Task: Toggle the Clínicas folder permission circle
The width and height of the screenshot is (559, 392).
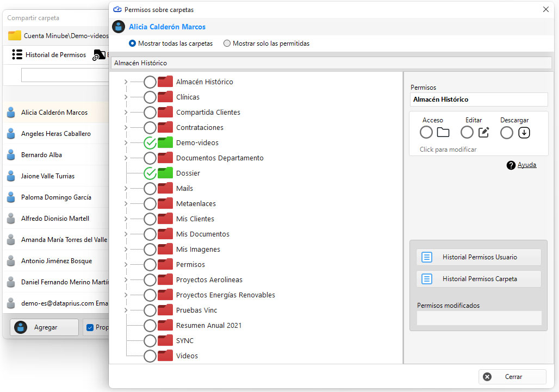Action: [150, 97]
